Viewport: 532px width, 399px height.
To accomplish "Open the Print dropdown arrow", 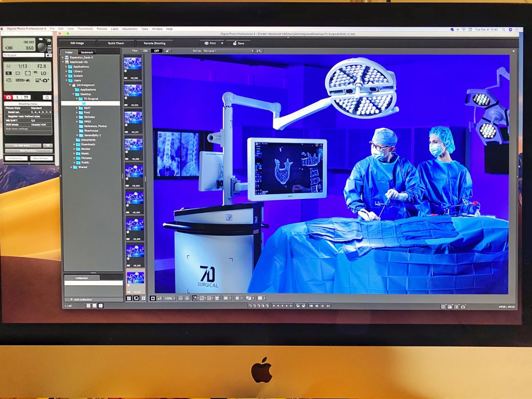I will [x=222, y=43].
